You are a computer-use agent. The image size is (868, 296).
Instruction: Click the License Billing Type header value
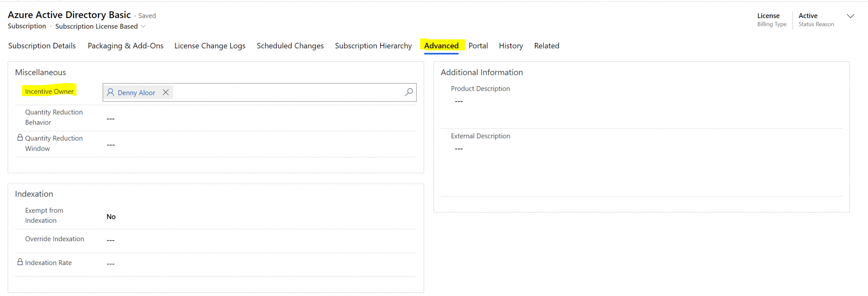click(768, 16)
